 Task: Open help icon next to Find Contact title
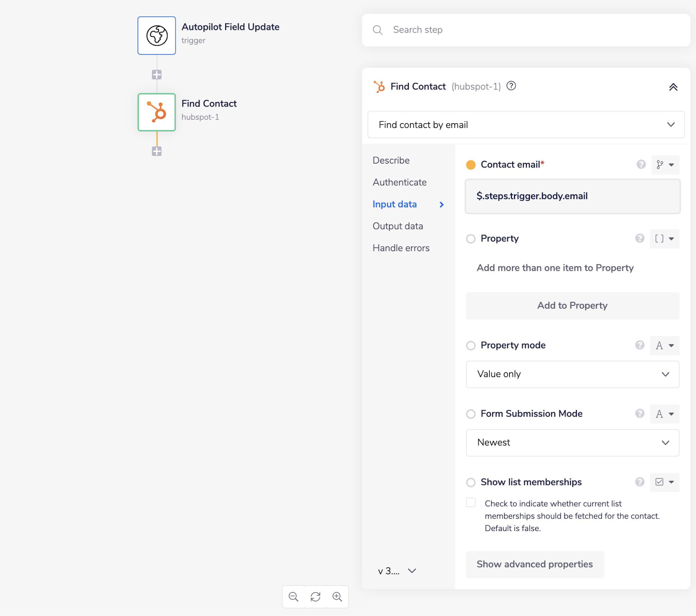(511, 86)
